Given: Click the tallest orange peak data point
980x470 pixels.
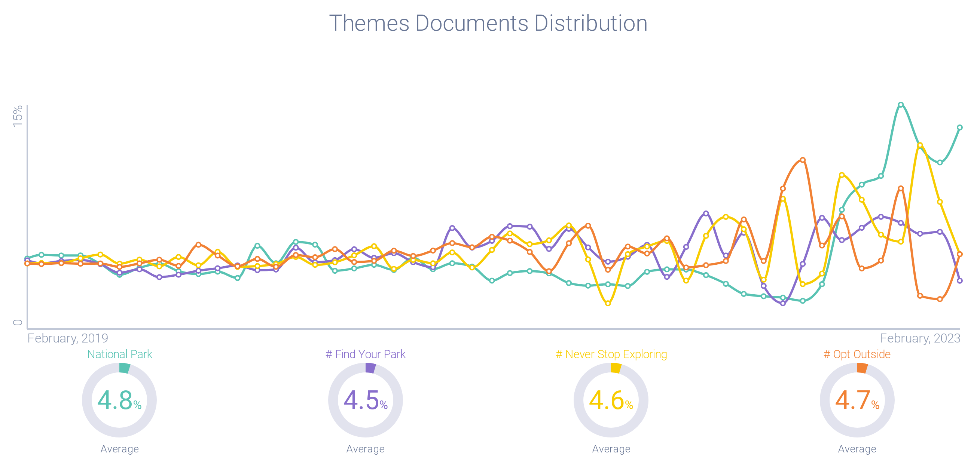Looking at the screenshot, I should [x=802, y=160].
